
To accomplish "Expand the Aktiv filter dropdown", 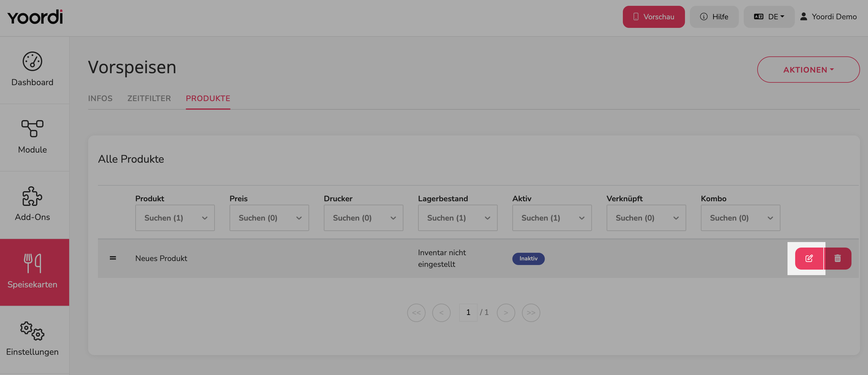I will tap(552, 218).
